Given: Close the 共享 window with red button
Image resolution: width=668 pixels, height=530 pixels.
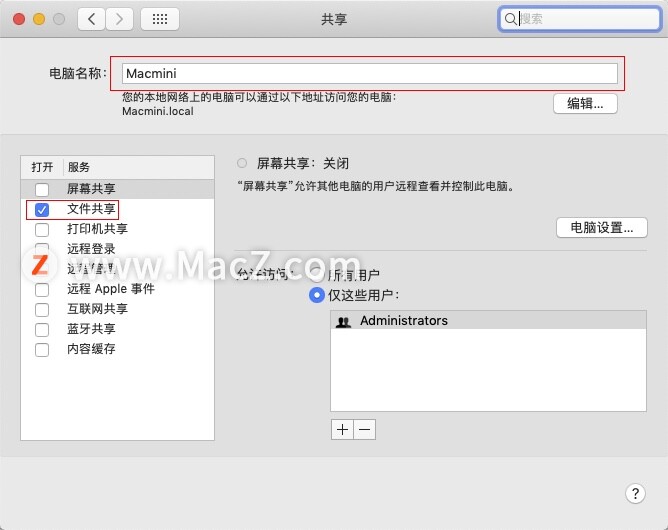Looking at the screenshot, I should [x=19, y=19].
